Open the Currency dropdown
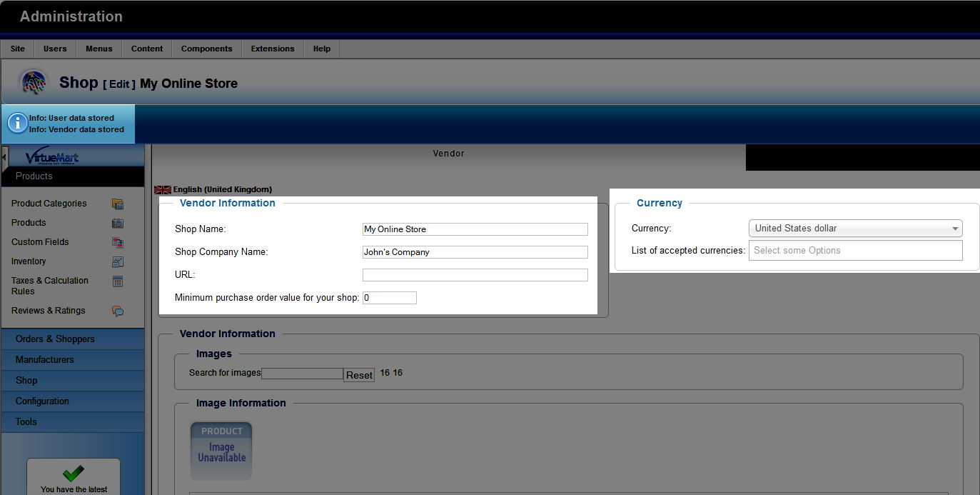980x495 pixels. [x=855, y=229]
